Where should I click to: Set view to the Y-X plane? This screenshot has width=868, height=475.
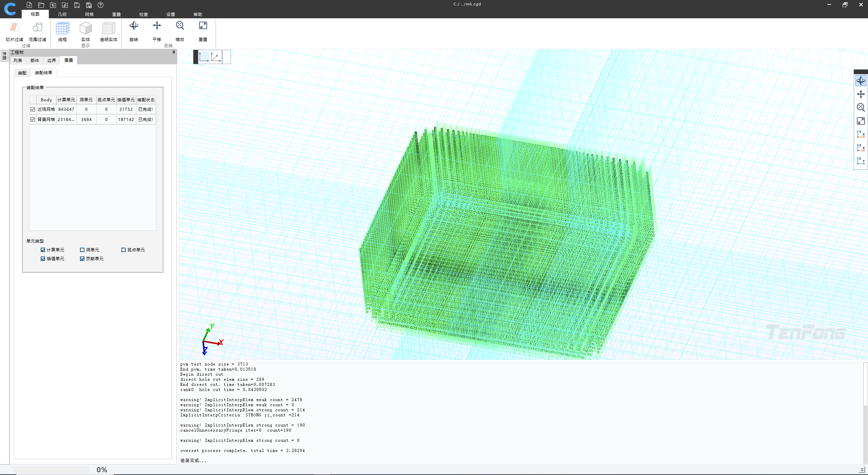click(861, 134)
